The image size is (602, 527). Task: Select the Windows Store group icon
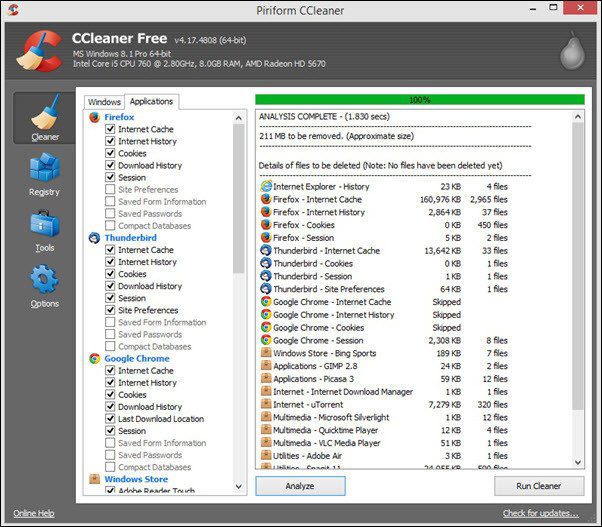point(94,479)
